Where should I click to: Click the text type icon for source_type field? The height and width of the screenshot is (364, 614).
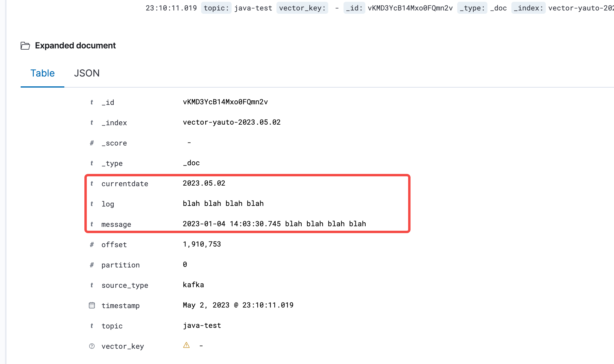tap(92, 285)
